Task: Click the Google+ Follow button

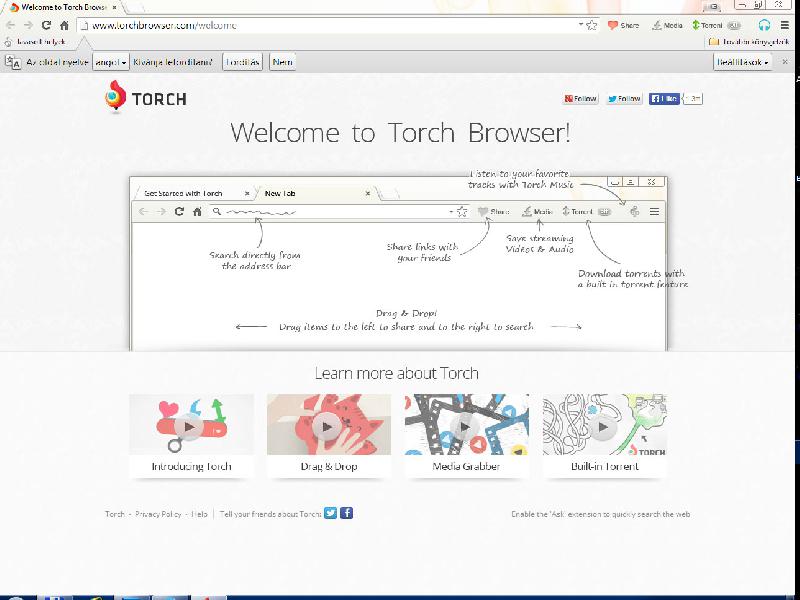Action: [x=580, y=98]
